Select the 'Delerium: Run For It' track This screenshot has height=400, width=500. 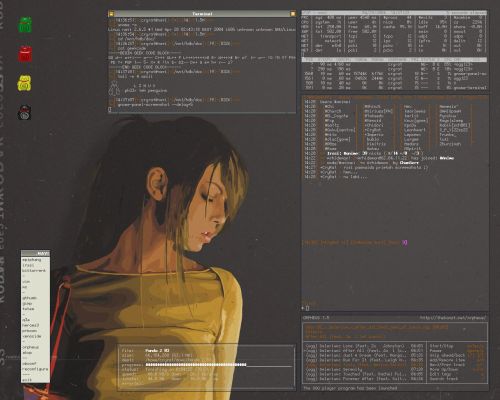click(364, 360)
